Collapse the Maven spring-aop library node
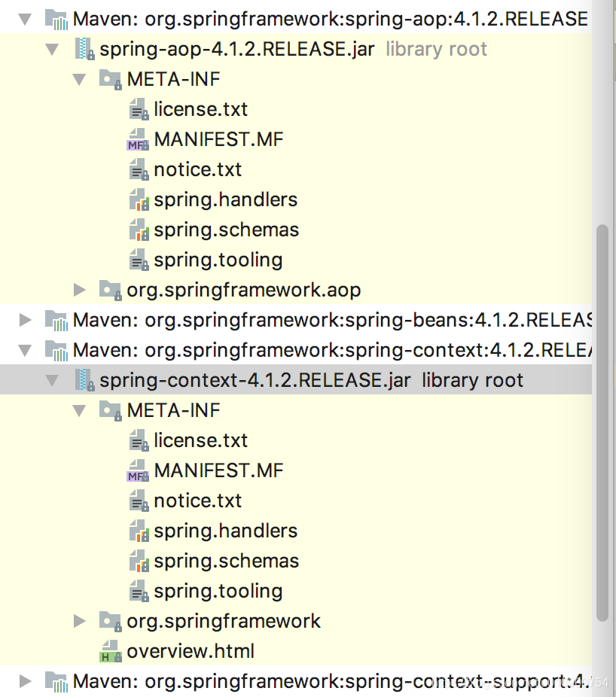Image resolution: width=616 pixels, height=697 pixels. point(25,19)
